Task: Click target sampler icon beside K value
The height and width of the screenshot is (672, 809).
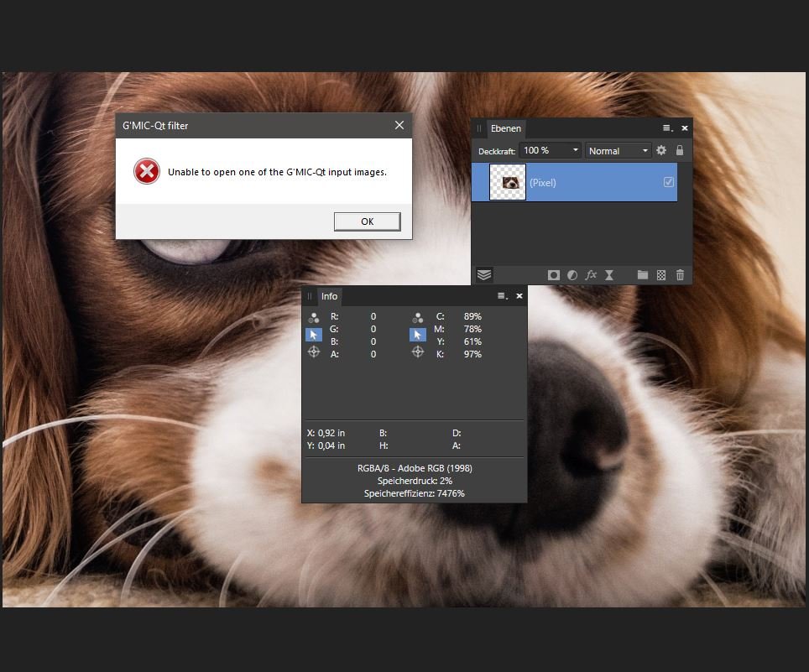Action: (418, 352)
